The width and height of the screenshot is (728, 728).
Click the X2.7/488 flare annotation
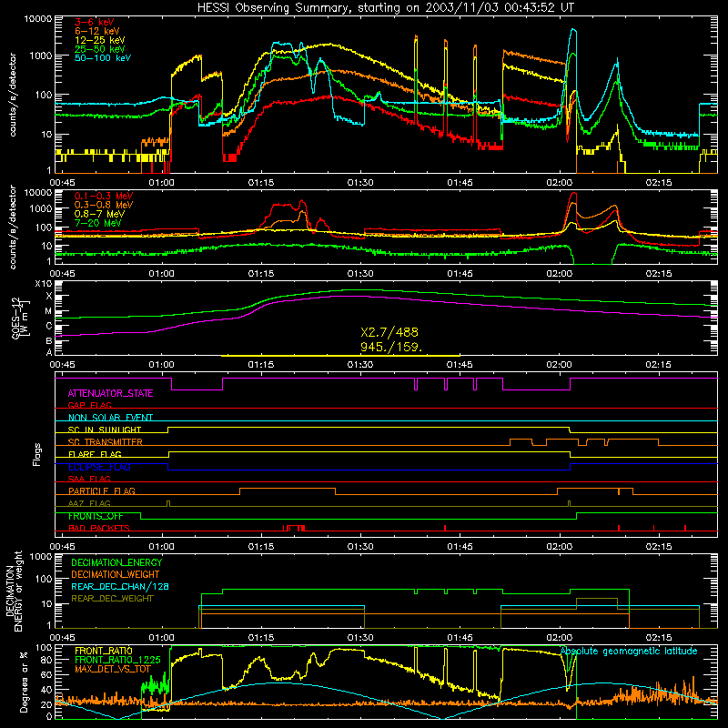(389, 332)
